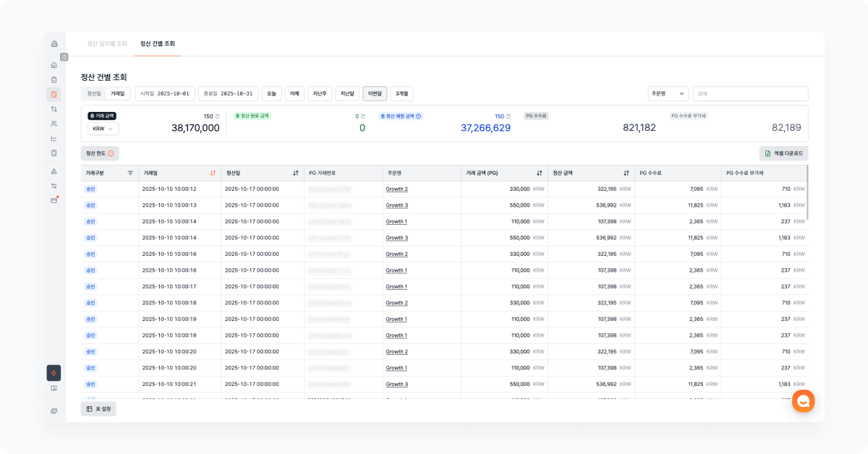Open the book guide sidebar icon
Screen dimensions: 868x454
point(54,388)
